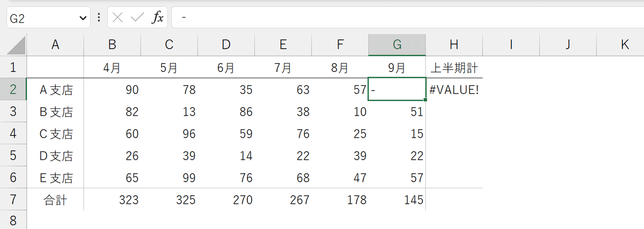This screenshot has height=229, width=644.
Task: Click the Cancel (X) formula bar icon
Action: point(118,18)
